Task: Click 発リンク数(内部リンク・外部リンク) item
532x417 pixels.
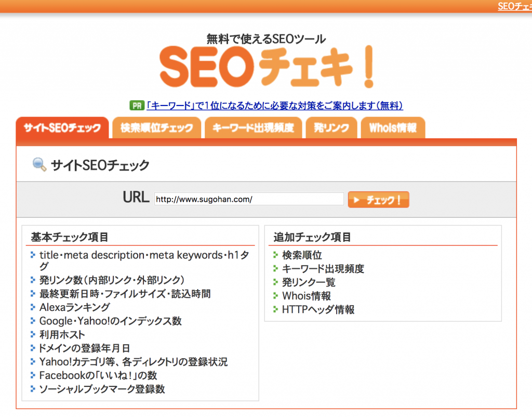Action: [112, 280]
